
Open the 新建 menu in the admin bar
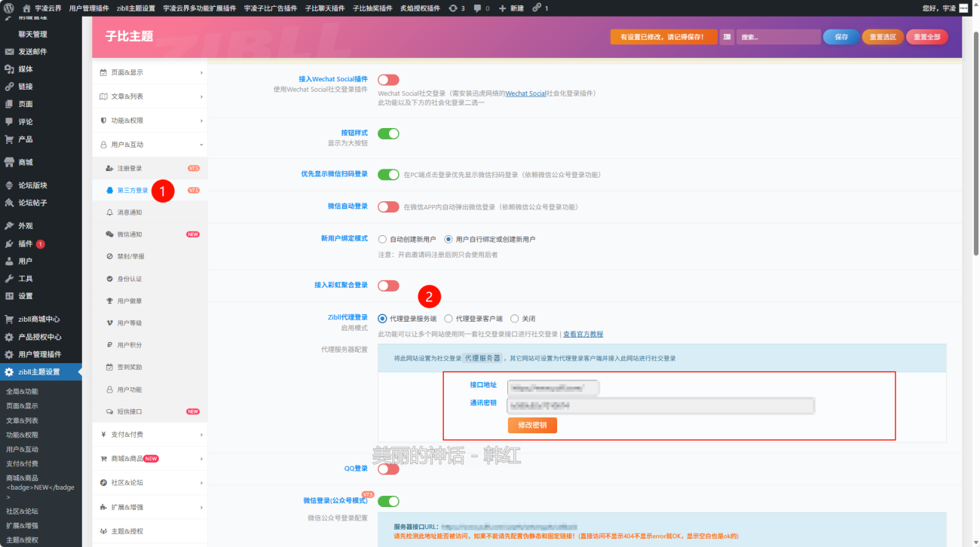[513, 8]
